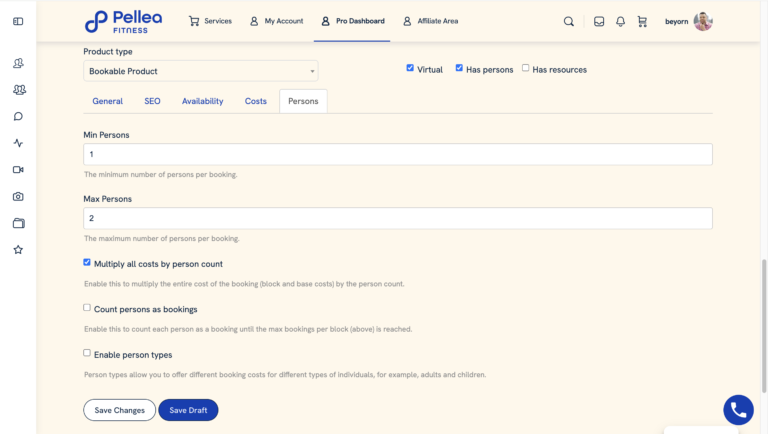Open the activity pulse sidebar icon

pos(18,143)
